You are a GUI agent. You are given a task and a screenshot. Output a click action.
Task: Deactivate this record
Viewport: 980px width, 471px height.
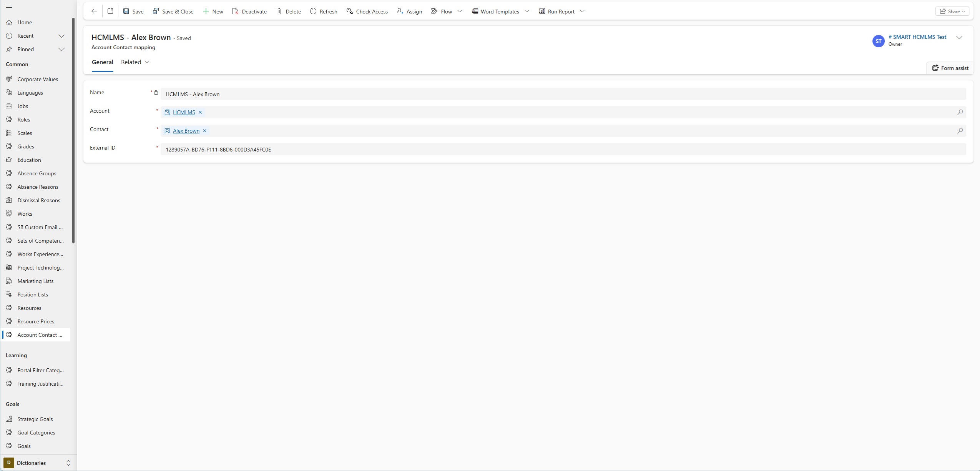[x=249, y=12]
